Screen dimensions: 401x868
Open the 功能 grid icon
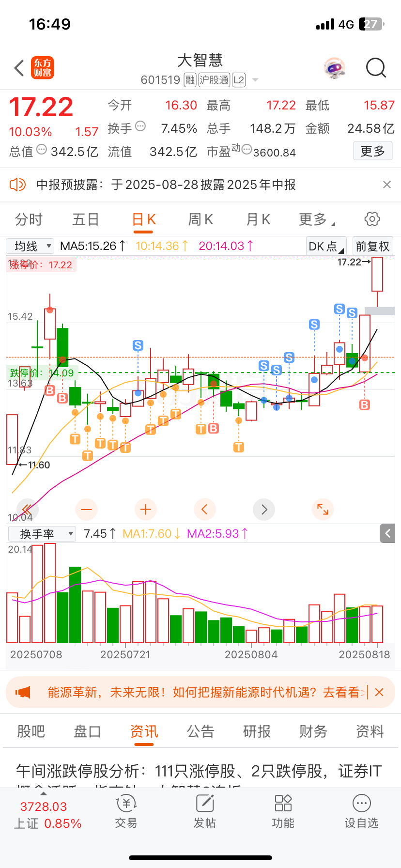(x=283, y=803)
